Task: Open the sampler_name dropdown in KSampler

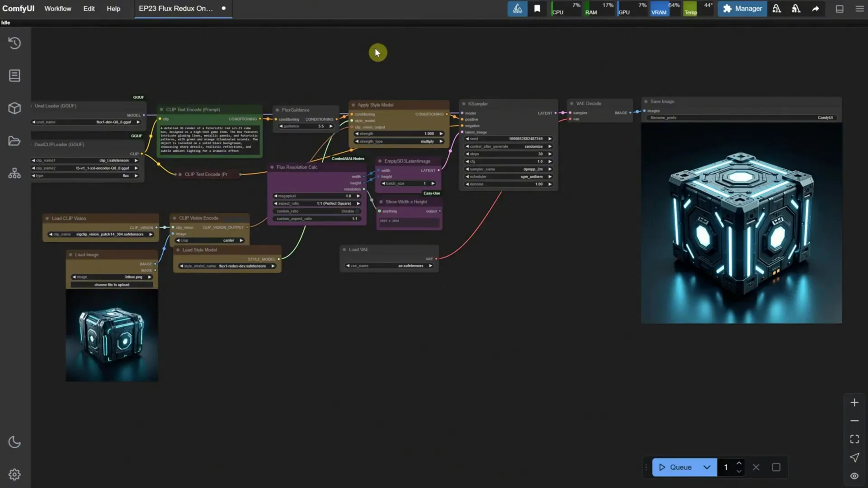Action: 533,169
